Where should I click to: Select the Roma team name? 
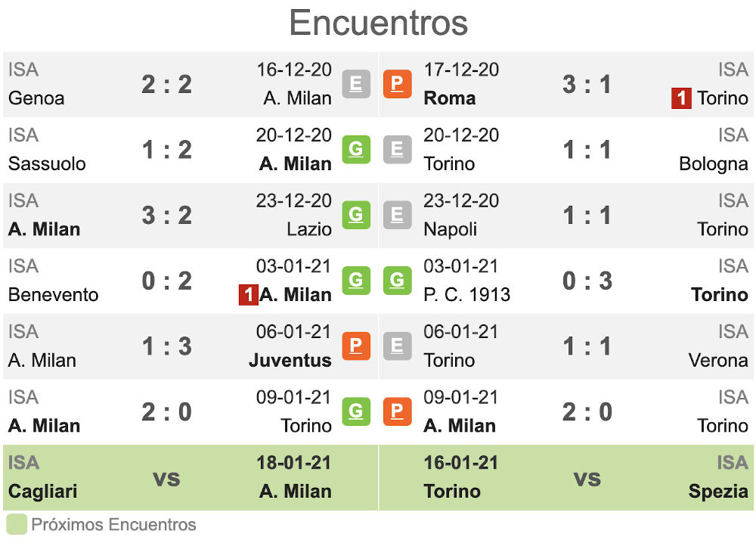click(450, 98)
